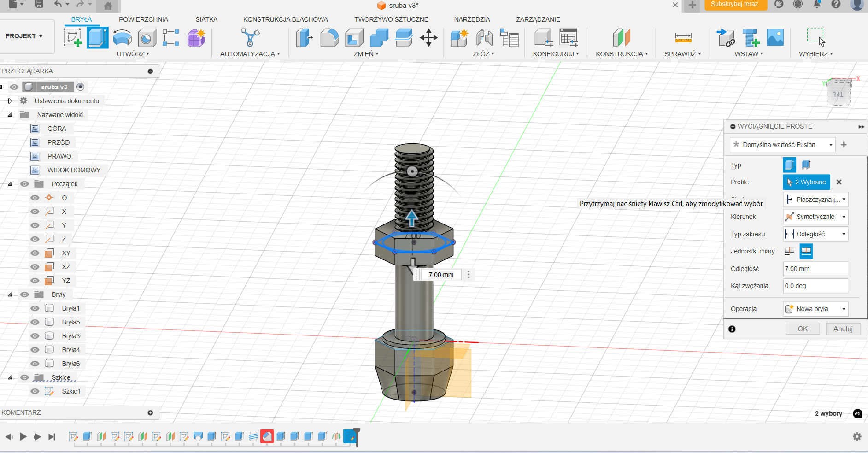Switch to the ZARZĄDZANIE tab
This screenshot has height=453, width=868.
(x=538, y=19)
